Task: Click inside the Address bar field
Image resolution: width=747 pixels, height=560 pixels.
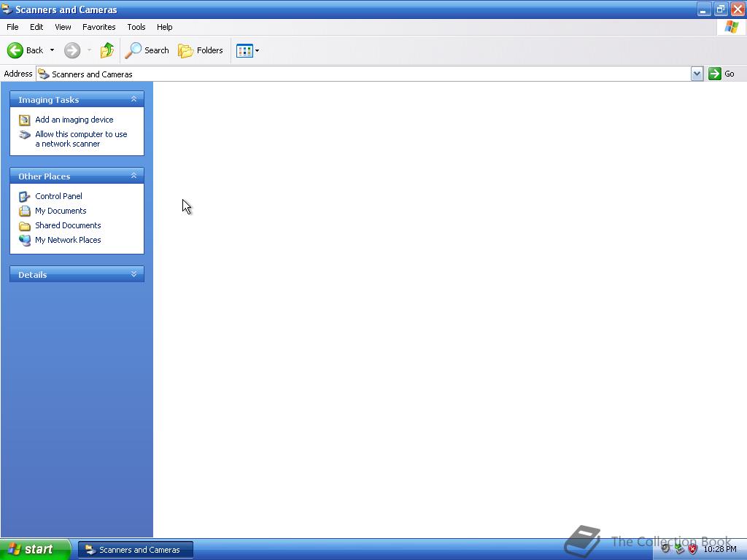Action: pyautogui.click(x=363, y=74)
